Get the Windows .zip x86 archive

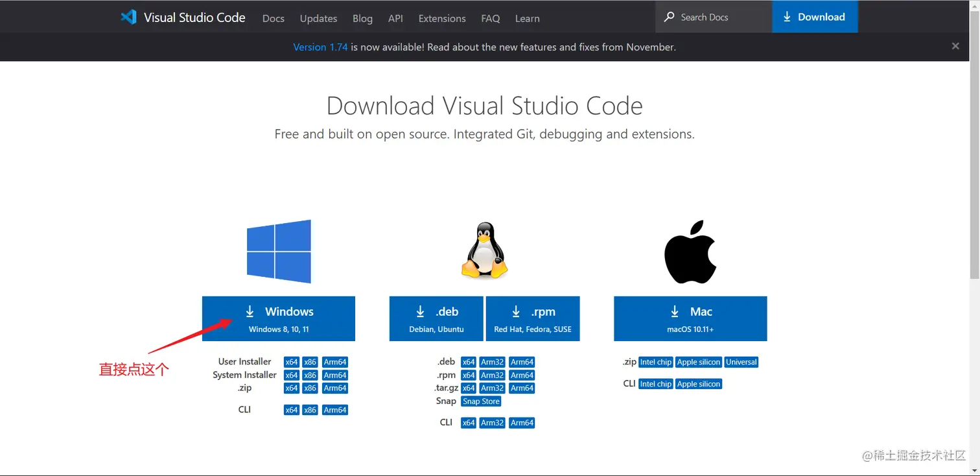[310, 388]
